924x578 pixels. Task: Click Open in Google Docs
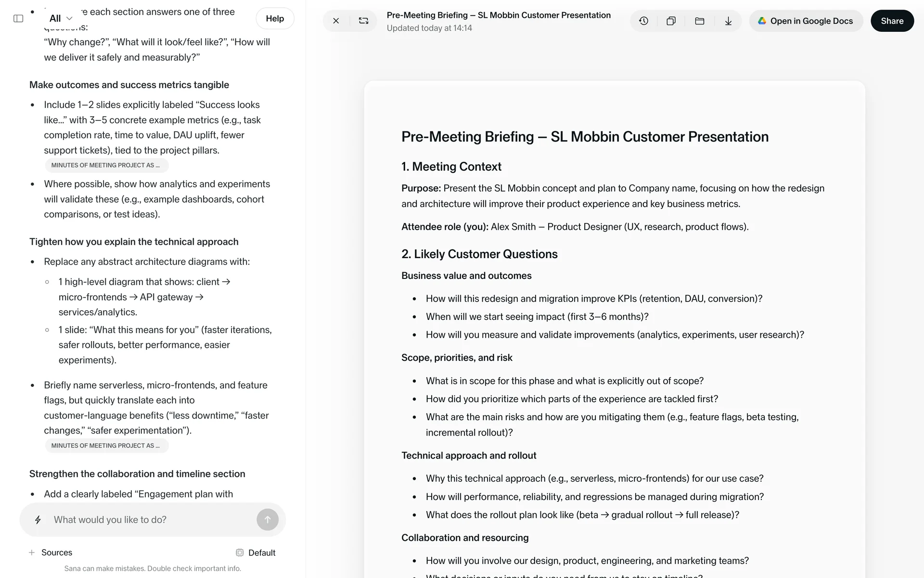pyautogui.click(x=806, y=21)
